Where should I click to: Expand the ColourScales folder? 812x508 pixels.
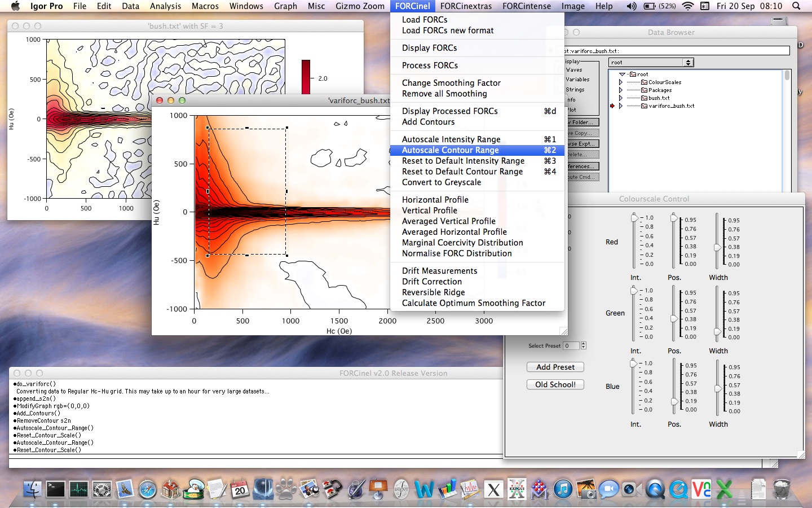[621, 82]
